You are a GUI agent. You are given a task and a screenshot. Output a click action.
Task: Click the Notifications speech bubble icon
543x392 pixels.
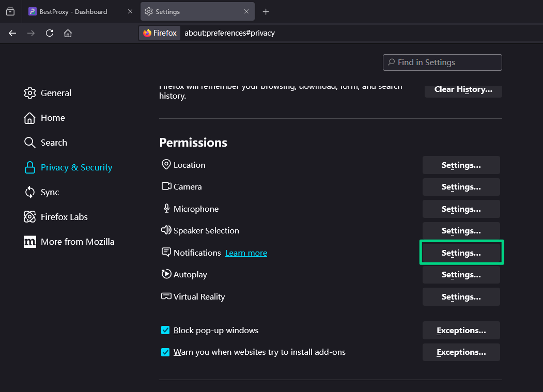(x=166, y=252)
